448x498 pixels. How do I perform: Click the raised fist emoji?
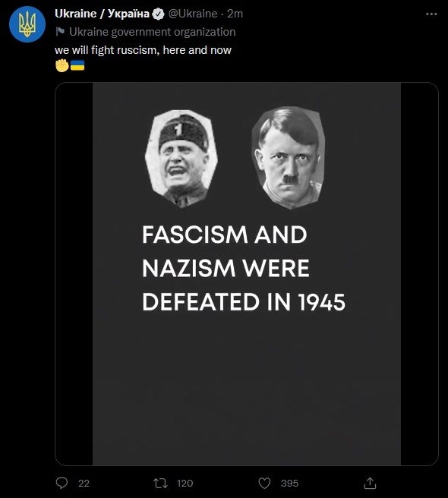click(62, 65)
